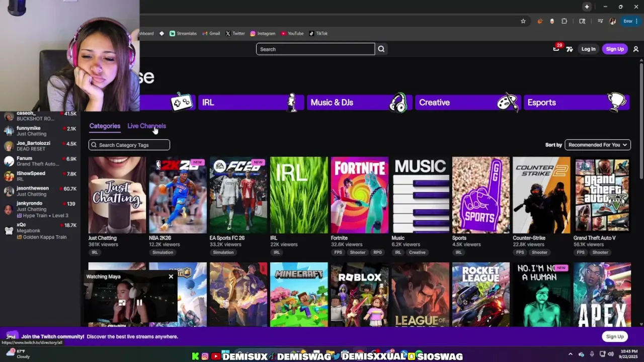
Task: Click the volume icon in the system tray
Action: click(610, 354)
